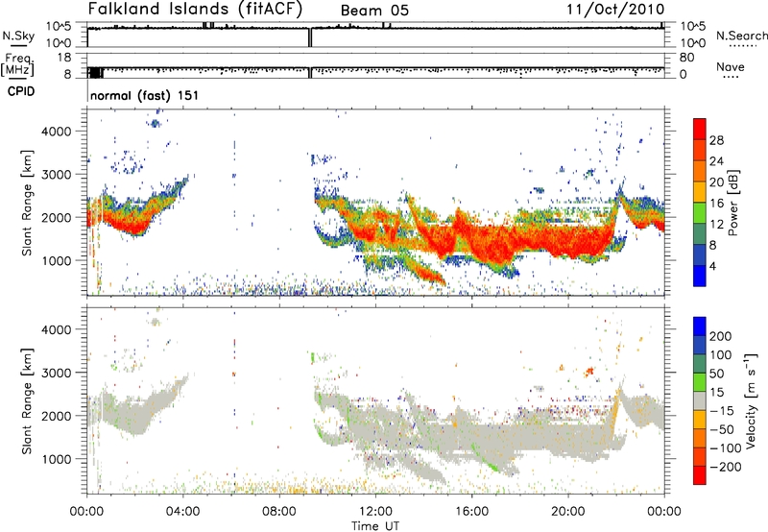Pick the bright blue bottom power colorbar segment
The image size is (768, 532).
pyautogui.click(x=700, y=276)
